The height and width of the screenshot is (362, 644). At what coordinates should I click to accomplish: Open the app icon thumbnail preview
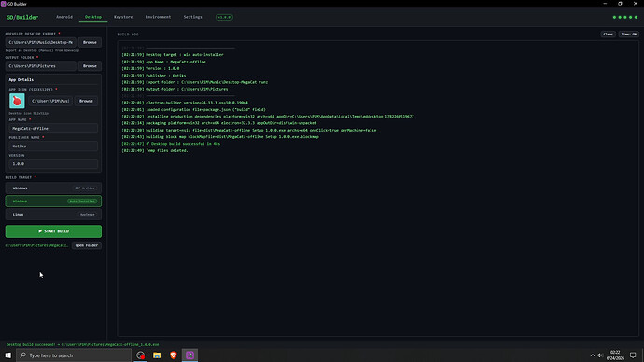coord(17,101)
